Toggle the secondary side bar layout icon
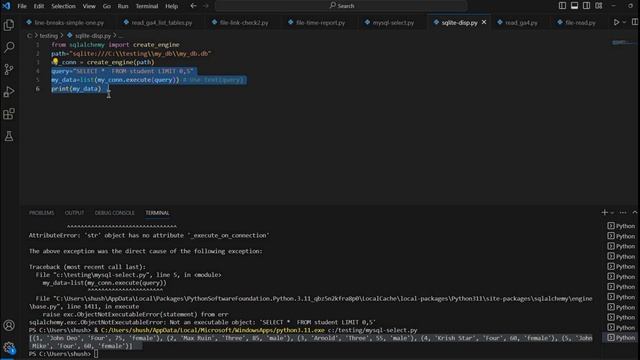This screenshot has width=640, height=360. coord(587,6)
